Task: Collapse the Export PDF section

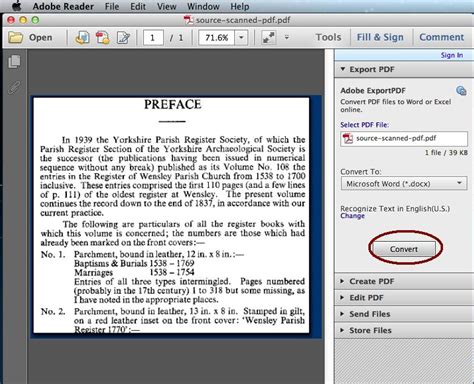Action: pyautogui.click(x=404, y=69)
